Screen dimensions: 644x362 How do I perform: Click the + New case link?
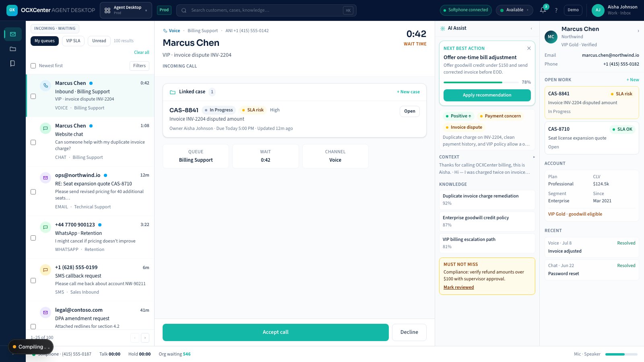408,92
